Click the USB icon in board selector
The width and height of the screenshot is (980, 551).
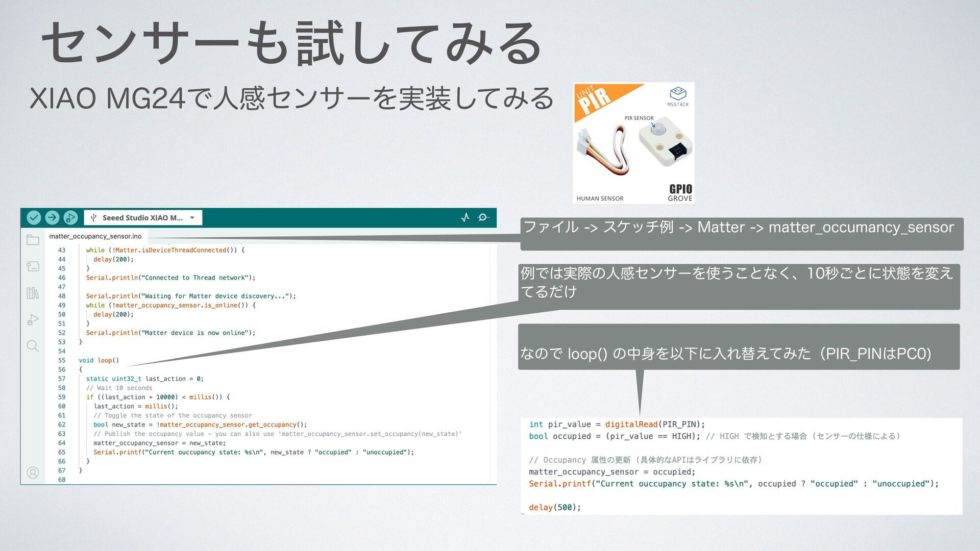coord(94,218)
